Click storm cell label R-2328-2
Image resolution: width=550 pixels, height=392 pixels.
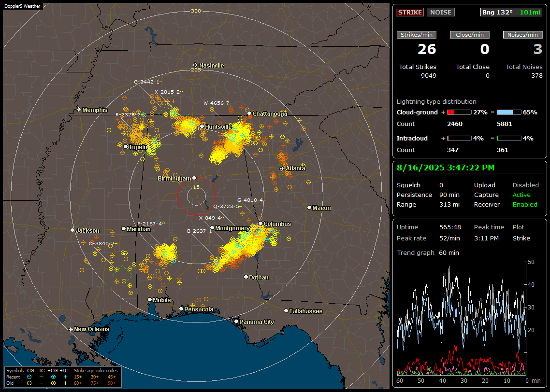pyautogui.click(x=130, y=114)
